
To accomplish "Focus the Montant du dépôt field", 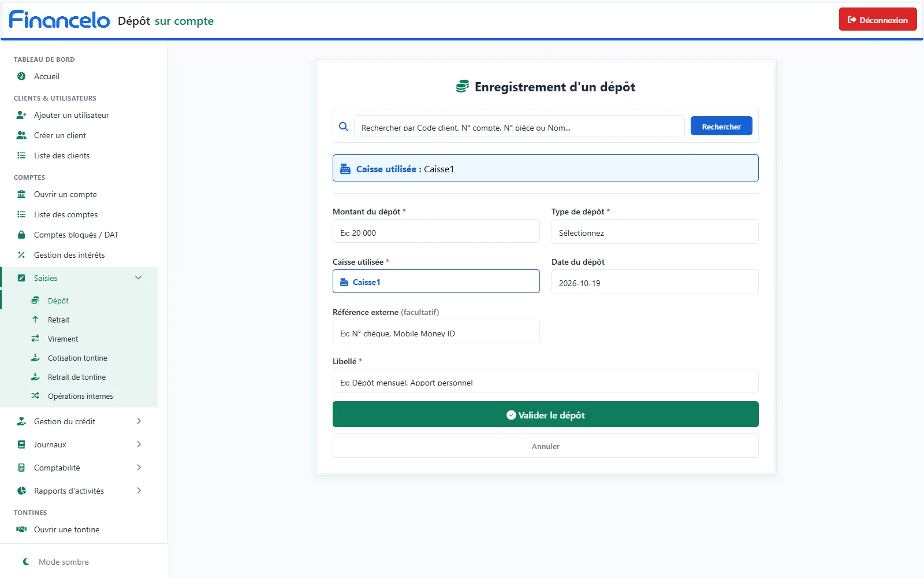I will 436,231.
